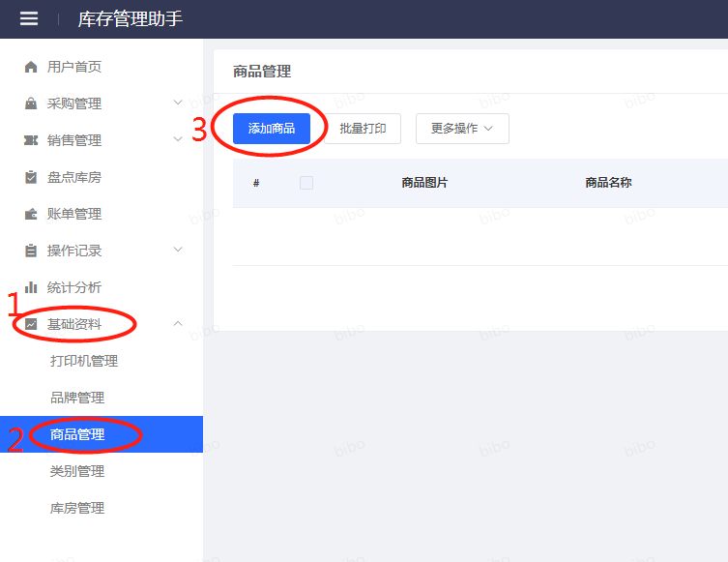
Task: Click the 商品名称 column header
Action: tap(608, 183)
